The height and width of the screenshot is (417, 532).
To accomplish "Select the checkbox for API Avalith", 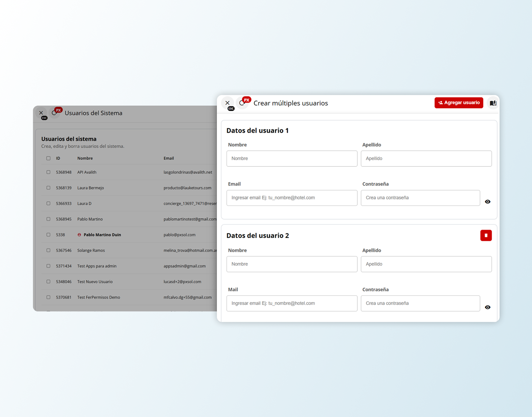I will click(x=49, y=172).
